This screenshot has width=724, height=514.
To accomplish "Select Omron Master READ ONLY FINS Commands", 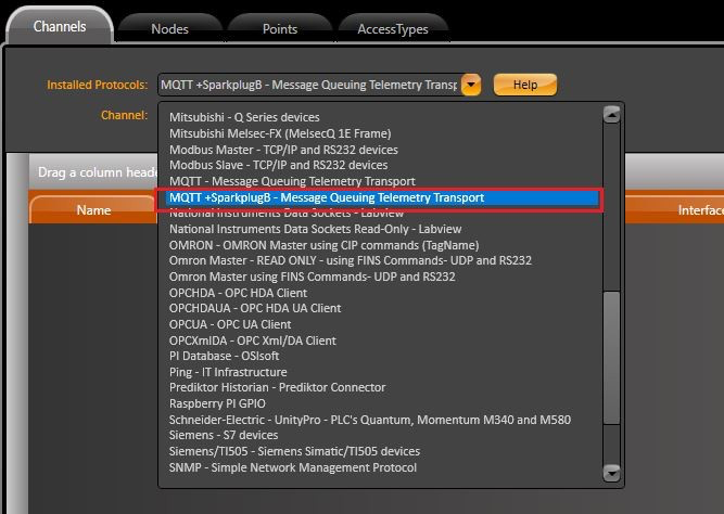I will (x=350, y=260).
